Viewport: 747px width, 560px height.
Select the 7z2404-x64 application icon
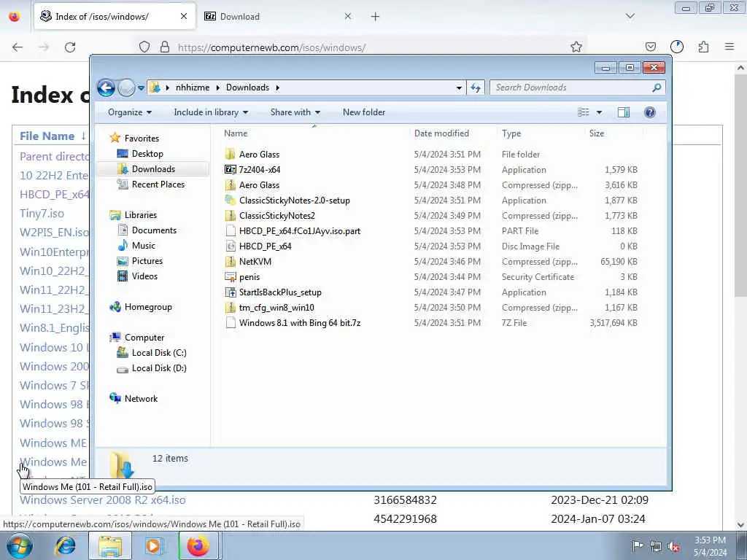[230, 169]
